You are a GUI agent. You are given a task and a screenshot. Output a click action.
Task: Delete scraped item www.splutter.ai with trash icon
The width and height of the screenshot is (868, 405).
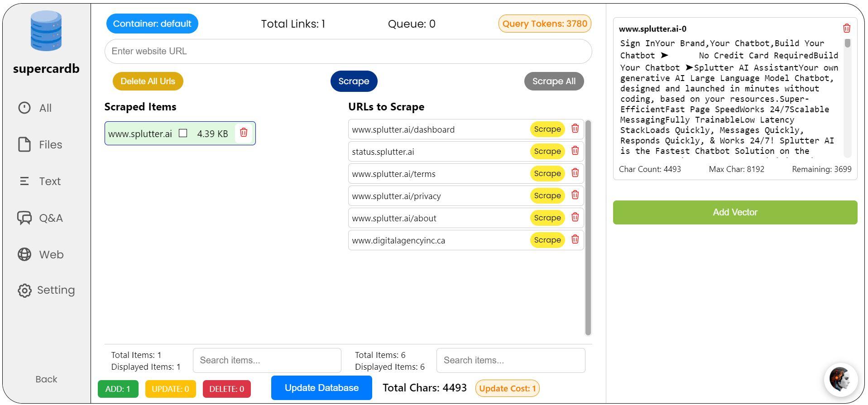click(x=244, y=132)
